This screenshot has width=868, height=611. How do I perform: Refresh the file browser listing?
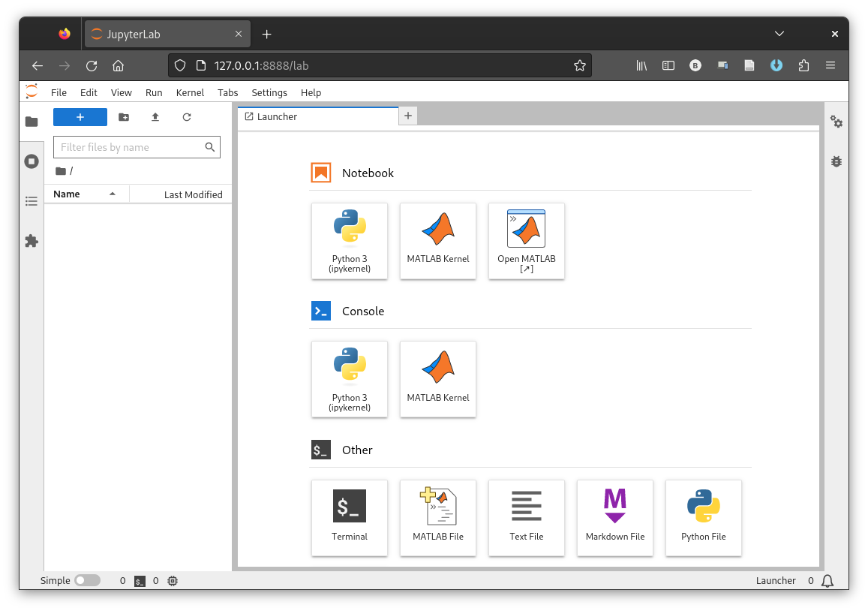pyautogui.click(x=186, y=117)
